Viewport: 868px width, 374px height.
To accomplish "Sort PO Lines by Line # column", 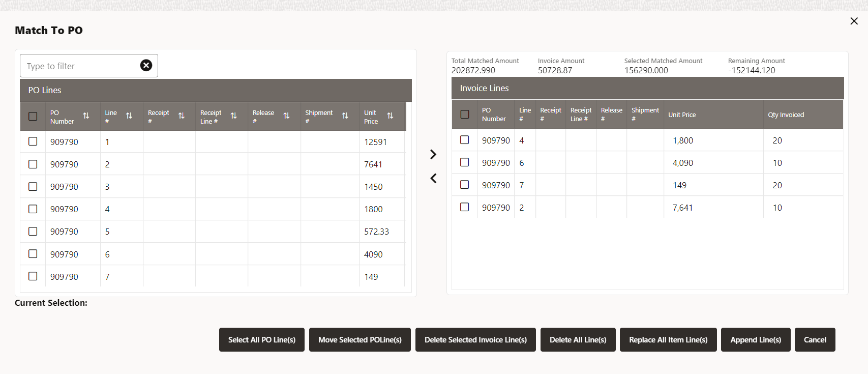I will tap(129, 116).
